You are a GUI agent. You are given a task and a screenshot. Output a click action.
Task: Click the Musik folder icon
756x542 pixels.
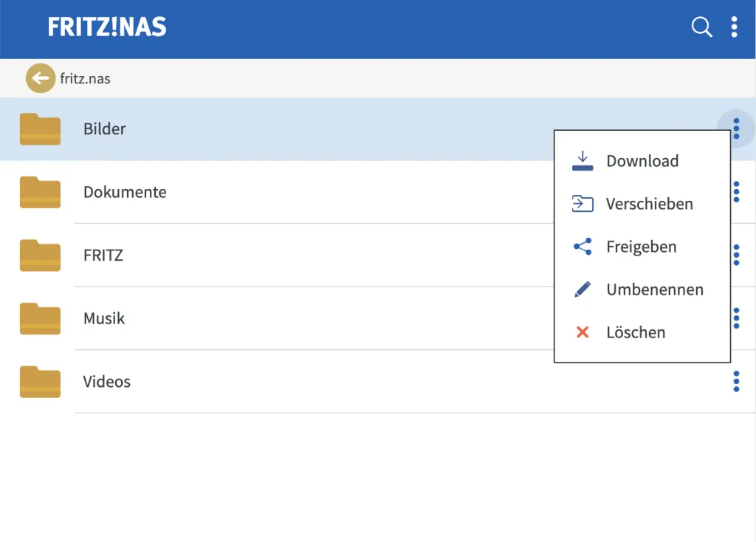40,319
